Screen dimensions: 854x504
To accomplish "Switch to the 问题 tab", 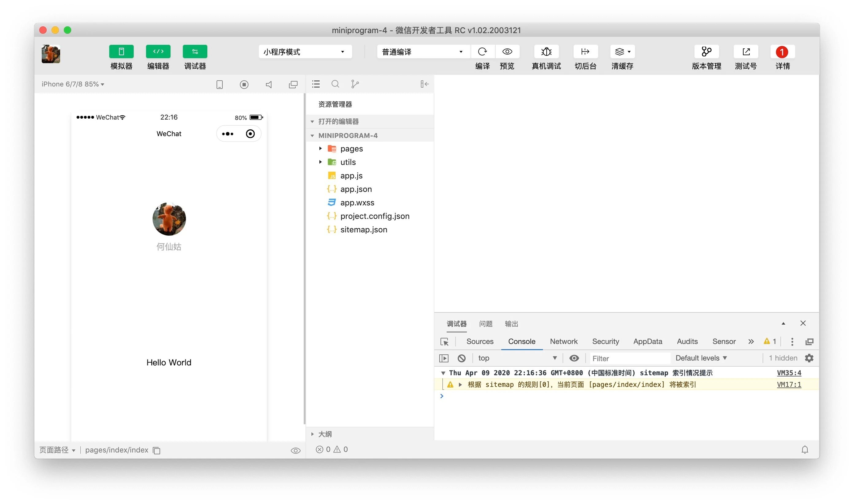I will [486, 324].
